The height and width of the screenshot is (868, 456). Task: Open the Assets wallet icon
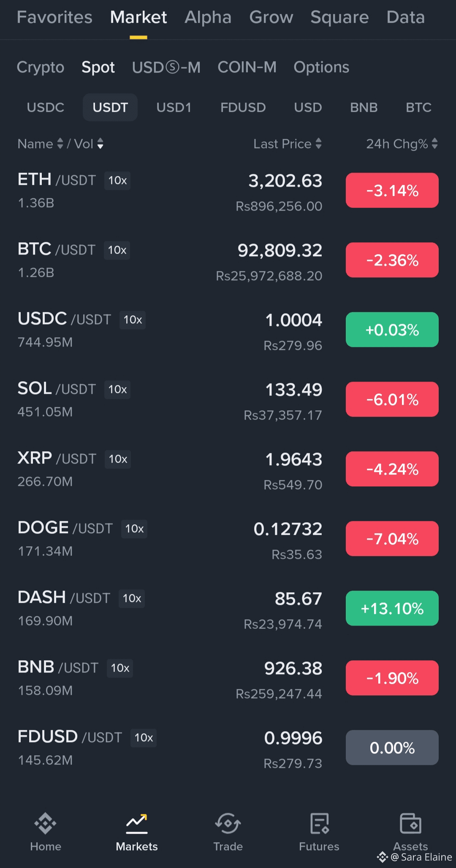point(410,823)
